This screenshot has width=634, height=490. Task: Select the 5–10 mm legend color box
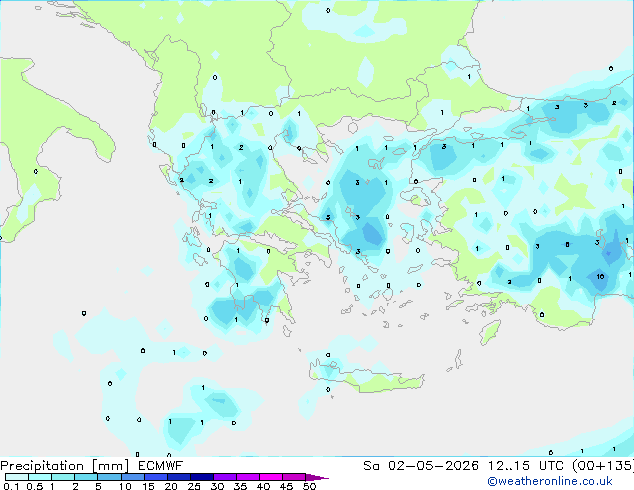(x=109, y=477)
